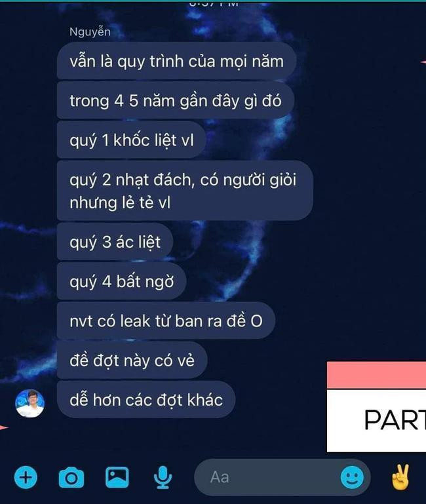This screenshot has width=426, height=504.
Task: Open emoji picker smiley in message field
Action: click(x=352, y=477)
